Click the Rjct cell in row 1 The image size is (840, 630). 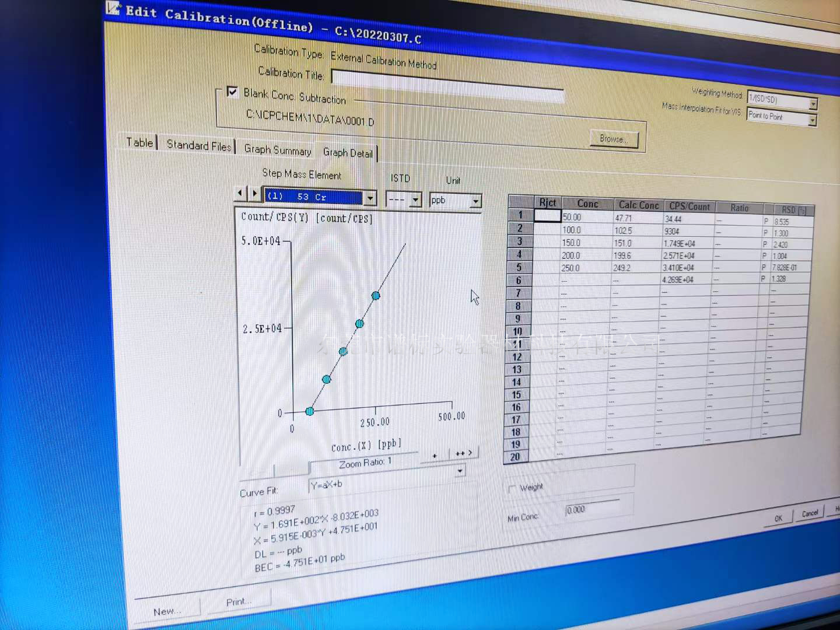pyautogui.click(x=547, y=215)
